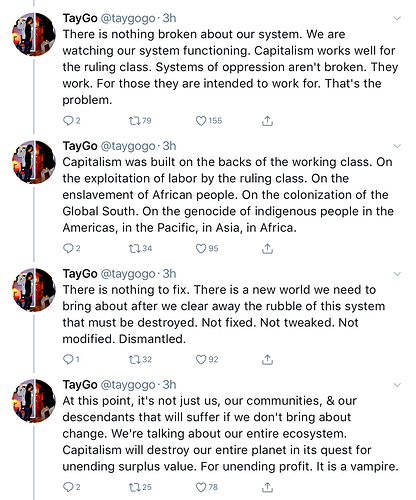
Task: Open TayGo name link on the third tweet
Action: click(x=80, y=274)
